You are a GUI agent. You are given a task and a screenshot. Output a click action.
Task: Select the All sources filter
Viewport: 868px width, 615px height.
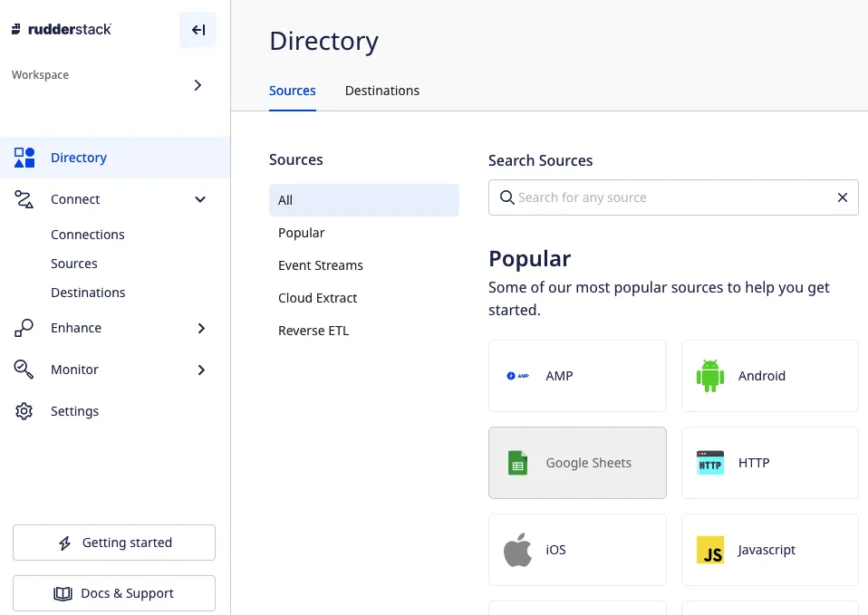364,200
